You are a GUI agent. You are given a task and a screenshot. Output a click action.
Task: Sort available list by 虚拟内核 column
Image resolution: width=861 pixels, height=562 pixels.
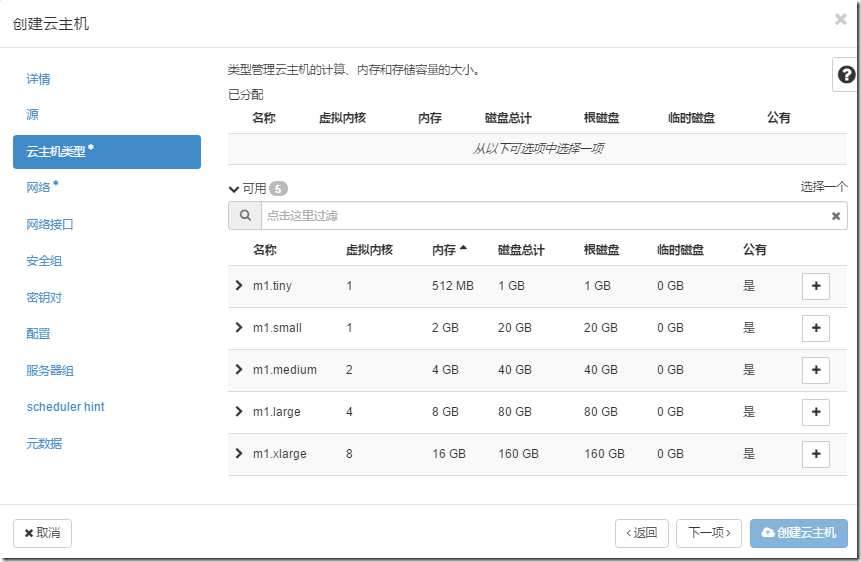(x=369, y=250)
